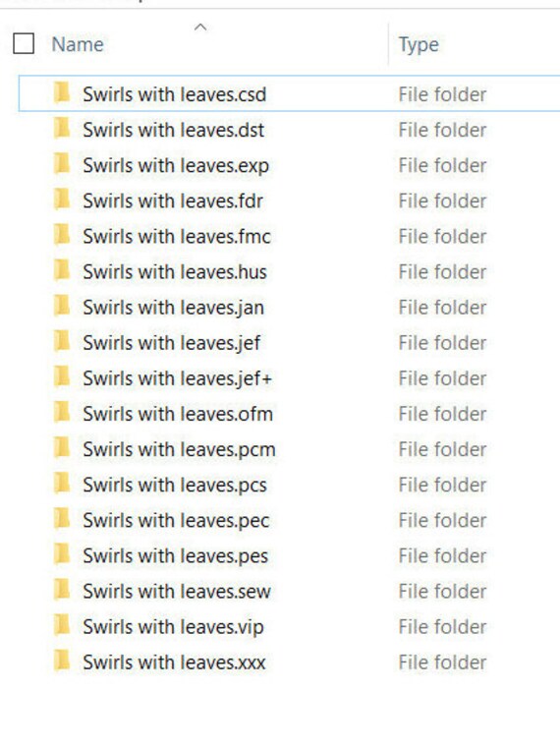Click the folder icon for Swirls with leaves.pes
The height and width of the screenshot is (748, 560).
click(62, 554)
